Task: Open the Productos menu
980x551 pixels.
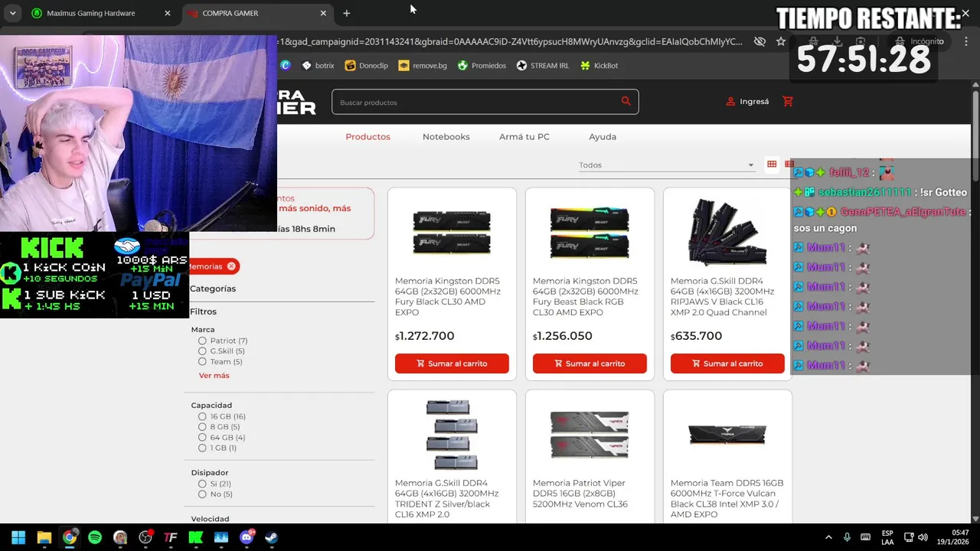Action: (367, 137)
